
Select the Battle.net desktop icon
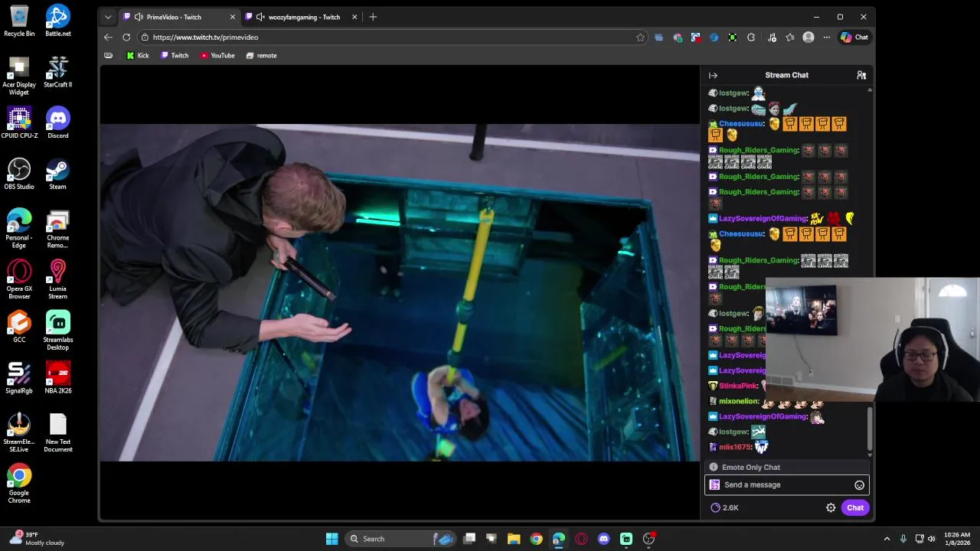(x=57, y=21)
